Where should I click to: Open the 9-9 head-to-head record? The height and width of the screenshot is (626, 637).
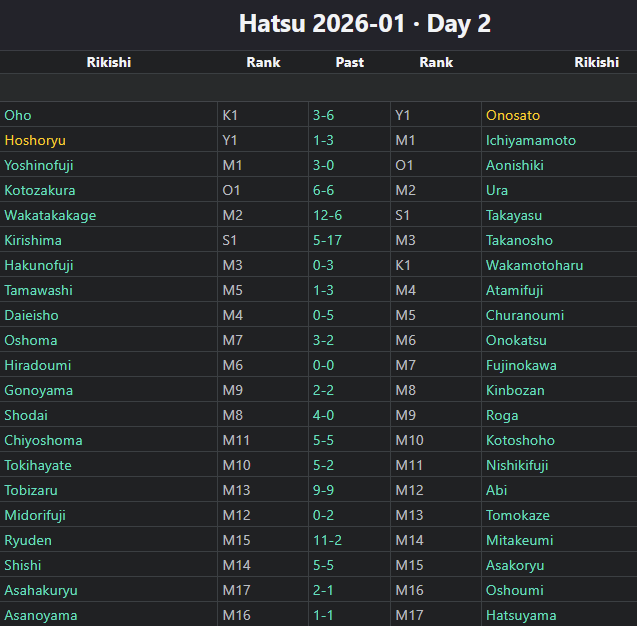click(x=323, y=490)
